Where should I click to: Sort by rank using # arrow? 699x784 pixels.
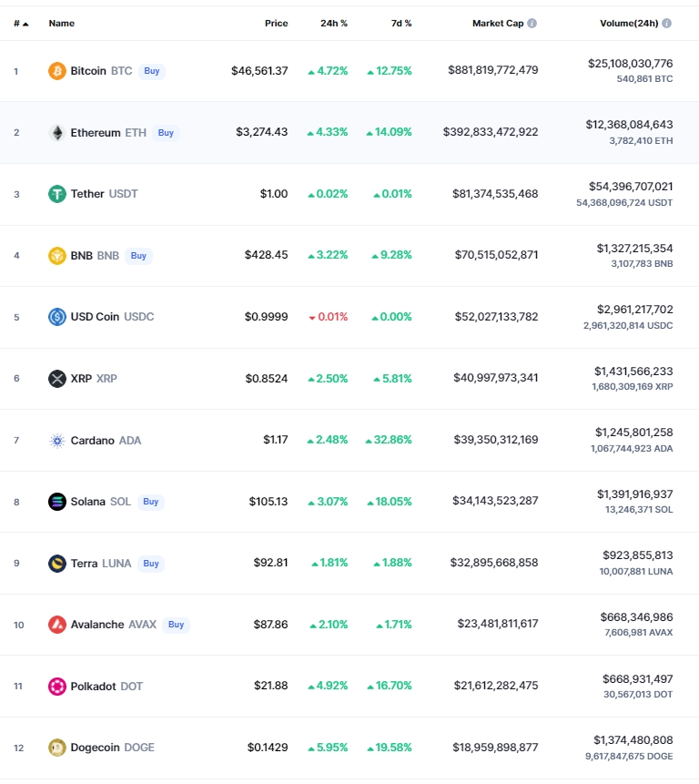21,24
